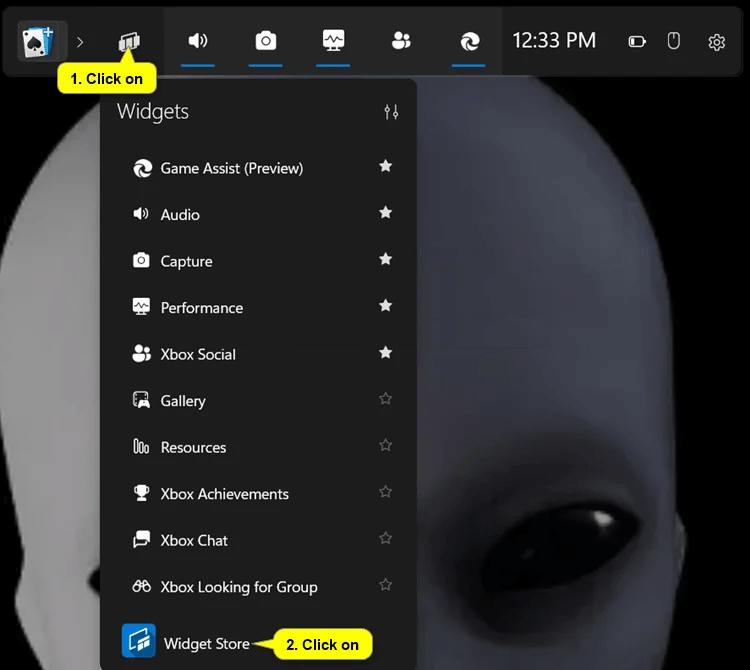The height and width of the screenshot is (670, 750).
Task: Click the bars icon beside Resources
Action: coord(141,446)
